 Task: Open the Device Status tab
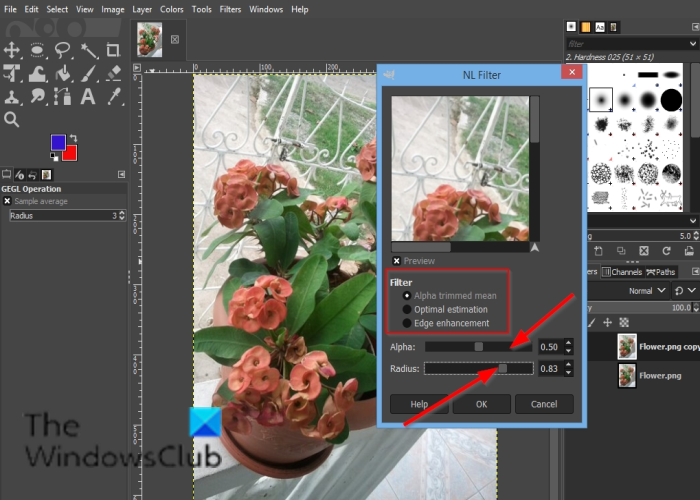click(20, 175)
